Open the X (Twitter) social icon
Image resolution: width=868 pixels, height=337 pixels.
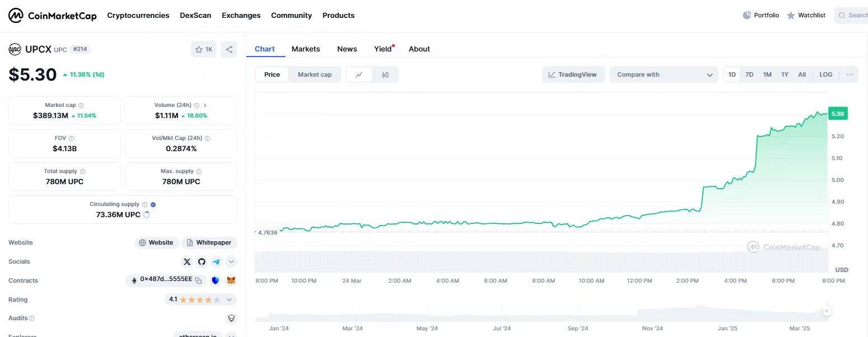click(x=187, y=261)
